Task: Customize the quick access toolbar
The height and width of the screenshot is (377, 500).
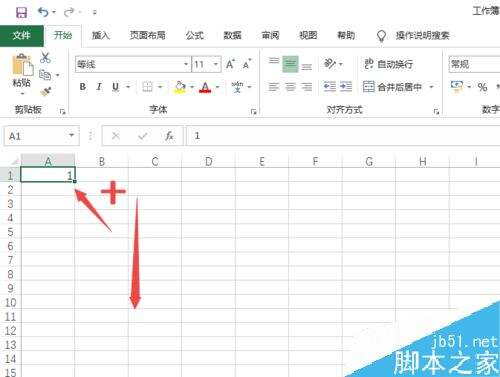Action: (x=95, y=13)
